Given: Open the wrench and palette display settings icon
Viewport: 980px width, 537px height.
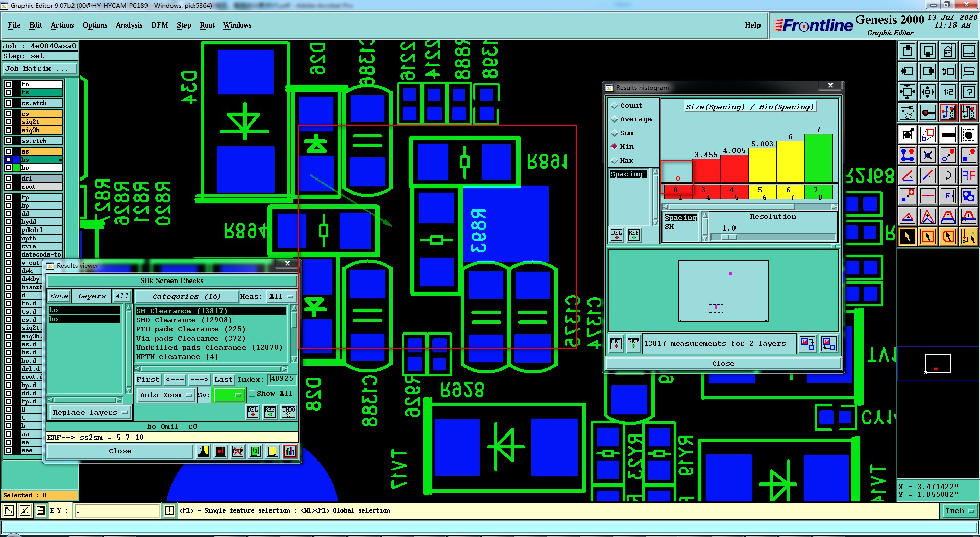Looking at the screenshot, I should (x=908, y=112).
